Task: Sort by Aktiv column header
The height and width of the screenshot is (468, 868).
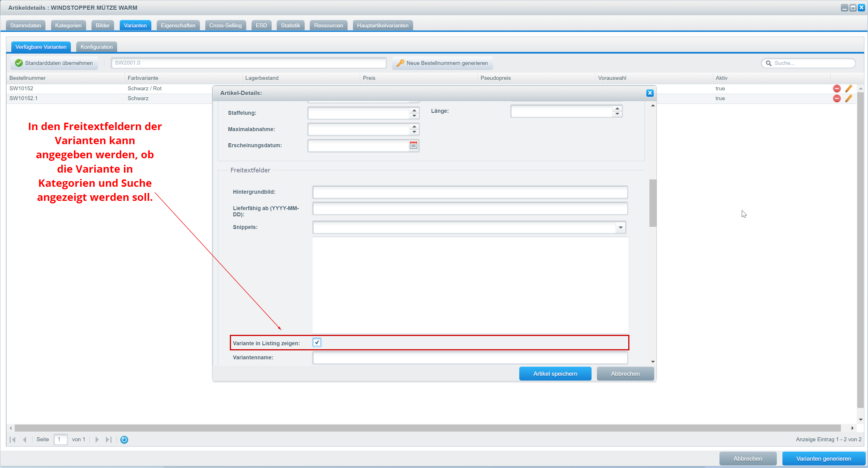Action: tap(771, 78)
